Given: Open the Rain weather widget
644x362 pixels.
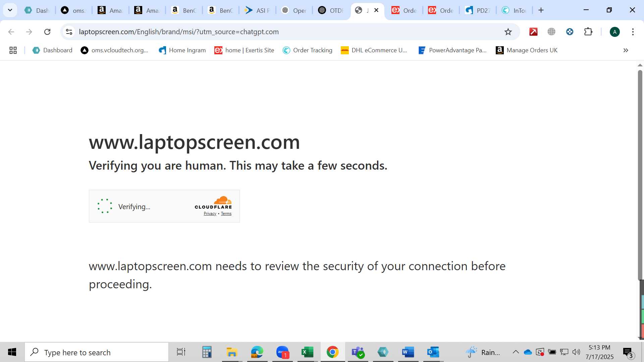Looking at the screenshot, I should (483, 352).
